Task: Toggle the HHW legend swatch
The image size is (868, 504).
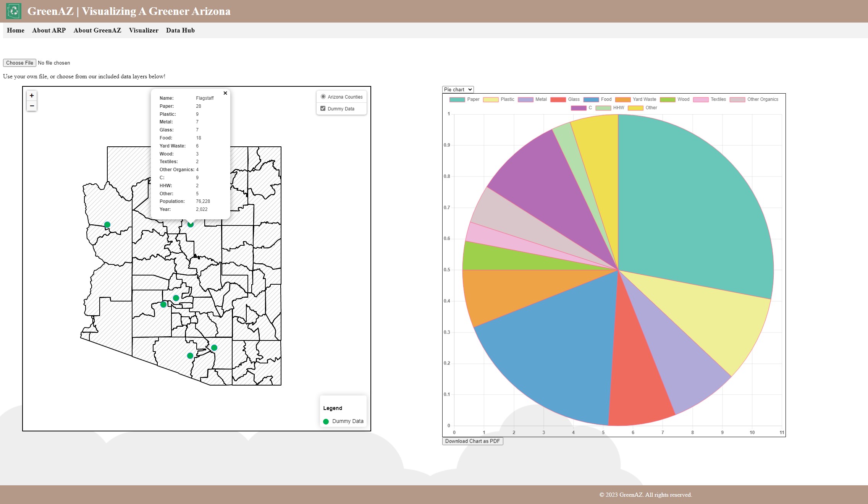Action: coord(603,108)
